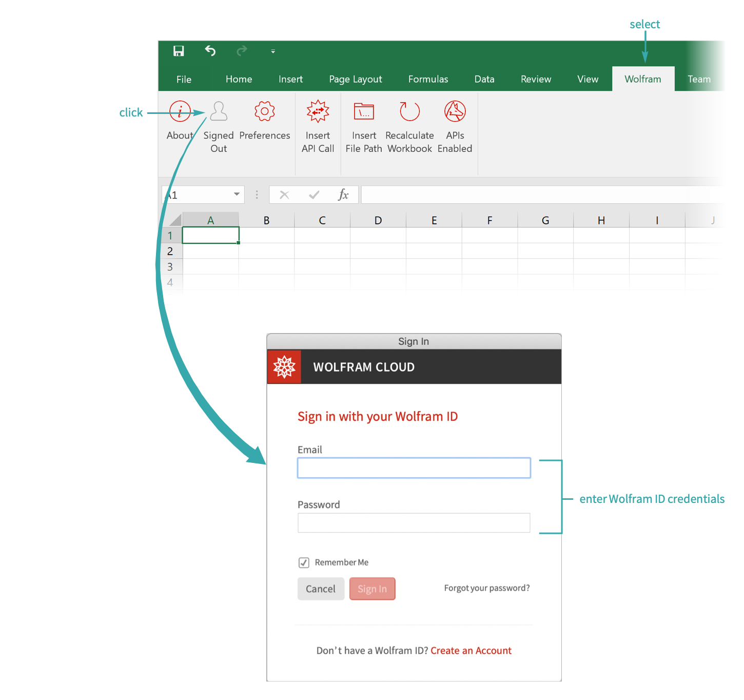This screenshot has height=700, width=744.
Task: Click Recalculate Workbook icon
Action: tap(409, 111)
